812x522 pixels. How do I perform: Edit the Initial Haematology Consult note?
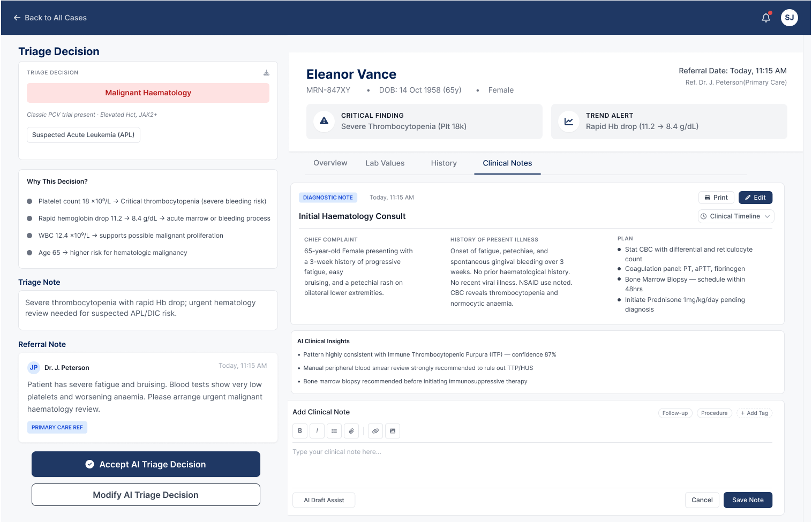pos(755,198)
